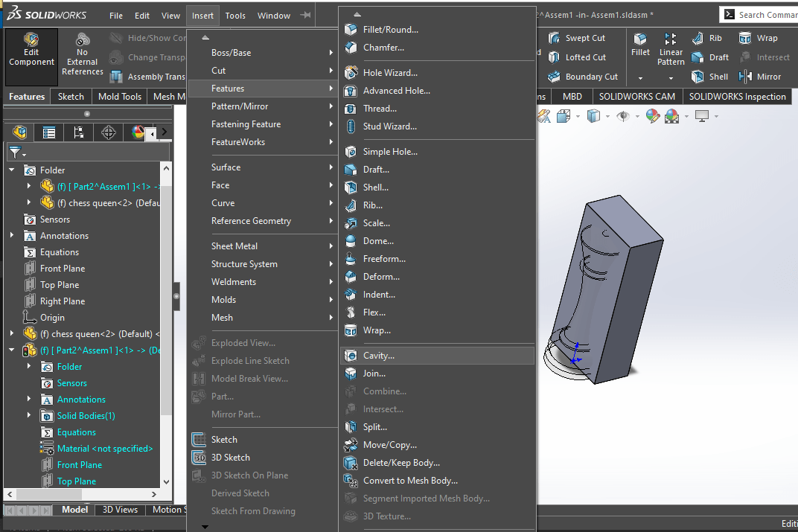Expand Solid Bodies(1) node

tap(29, 415)
